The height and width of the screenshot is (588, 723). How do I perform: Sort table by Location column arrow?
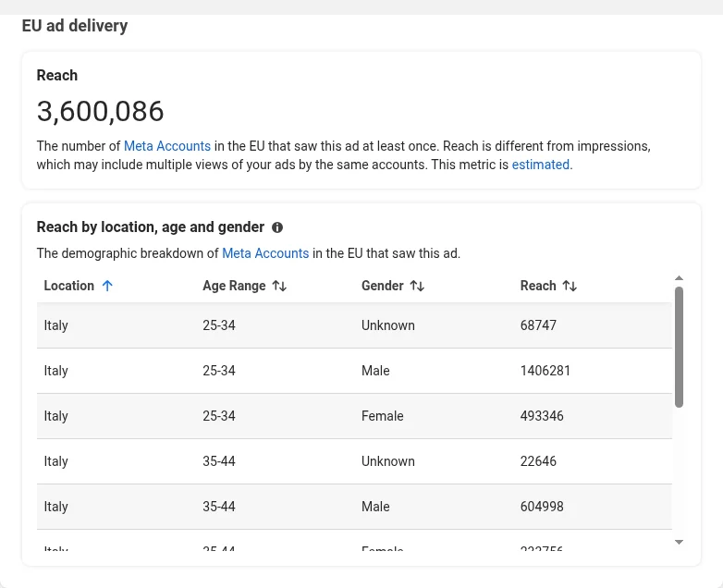point(107,286)
